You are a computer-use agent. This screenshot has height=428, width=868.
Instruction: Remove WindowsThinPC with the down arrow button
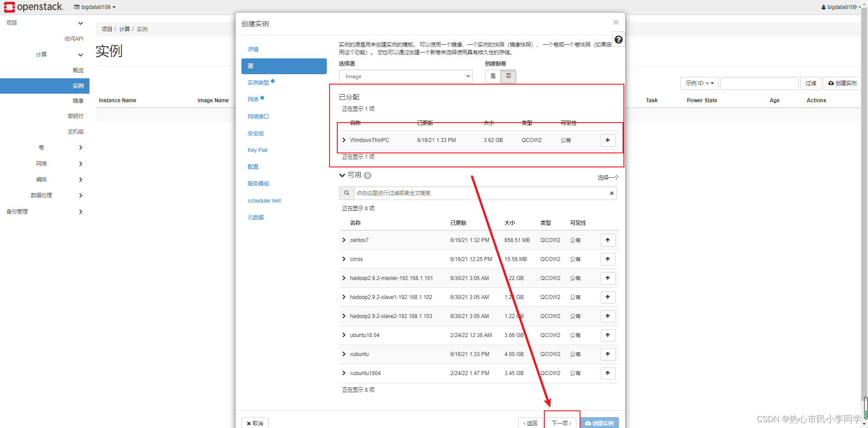click(608, 140)
